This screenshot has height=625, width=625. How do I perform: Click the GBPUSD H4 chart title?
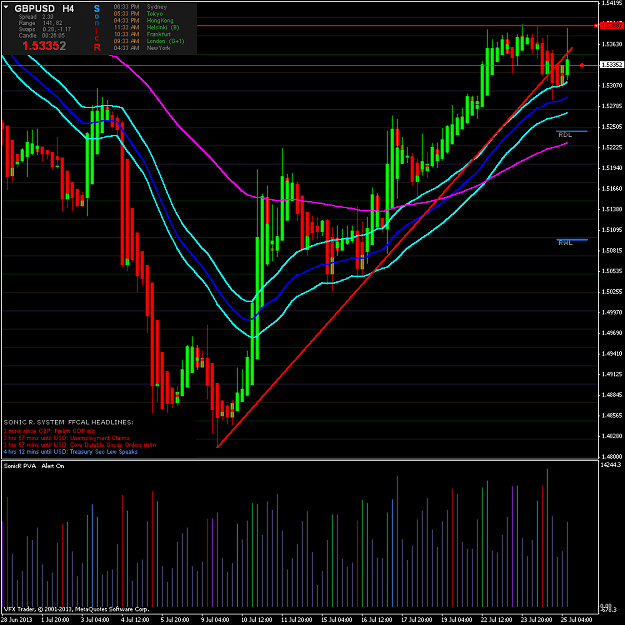[x=44, y=8]
